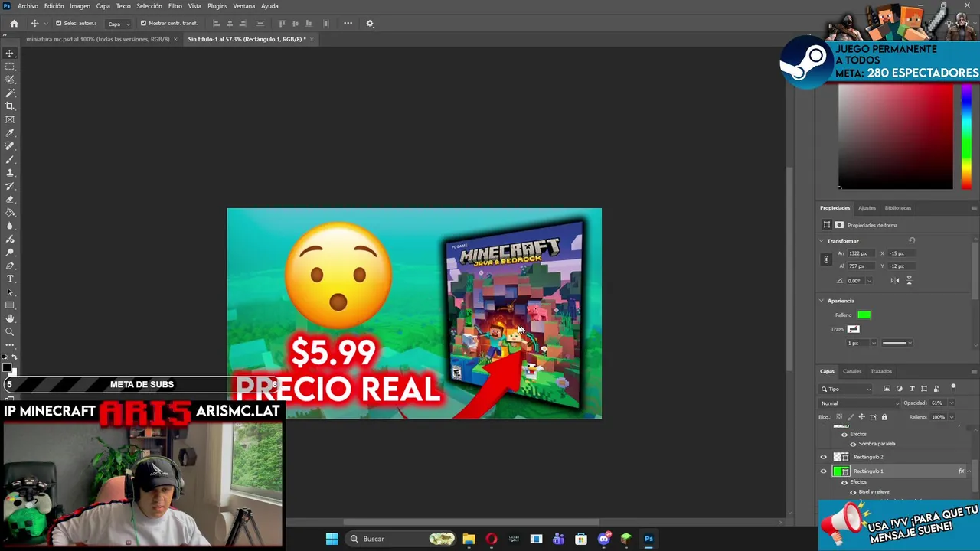This screenshot has height=551, width=980.
Task: Toggle the Selec. autom. checkbox
Action: point(58,23)
